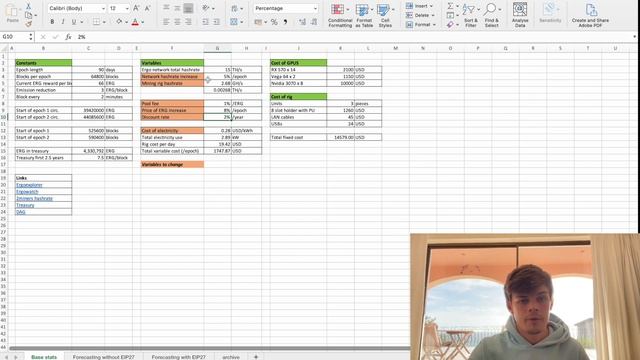Open the Format cells dropdown
The height and width of the screenshot is (360, 640).
421,24
